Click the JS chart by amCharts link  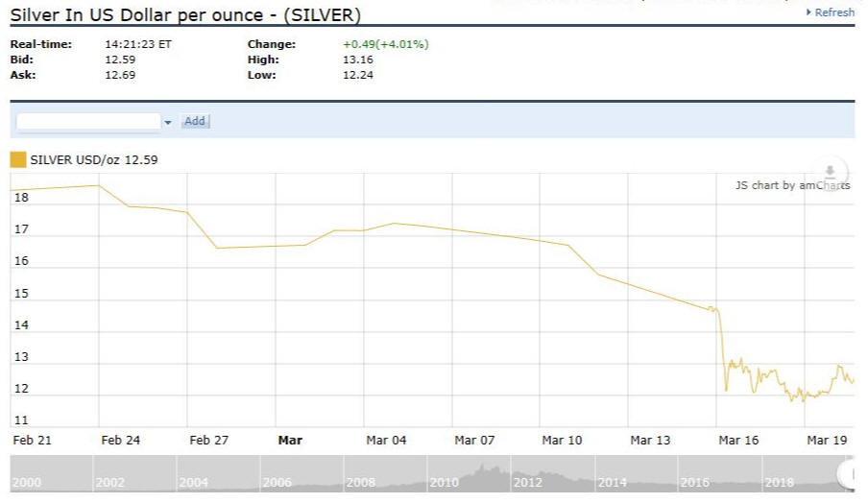click(793, 185)
